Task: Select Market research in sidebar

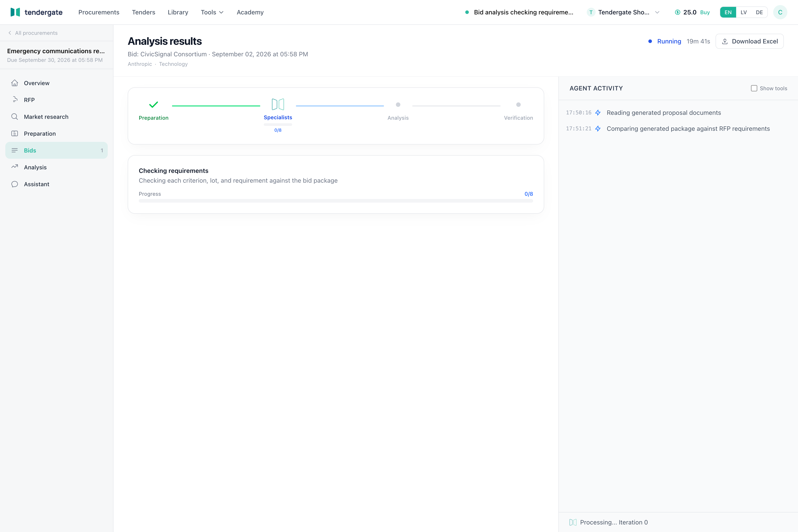Action: pyautogui.click(x=56, y=117)
